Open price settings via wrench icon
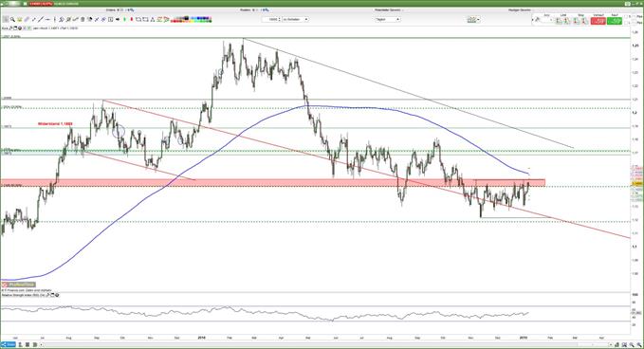The width and height of the screenshot is (644, 349). (10, 28)
